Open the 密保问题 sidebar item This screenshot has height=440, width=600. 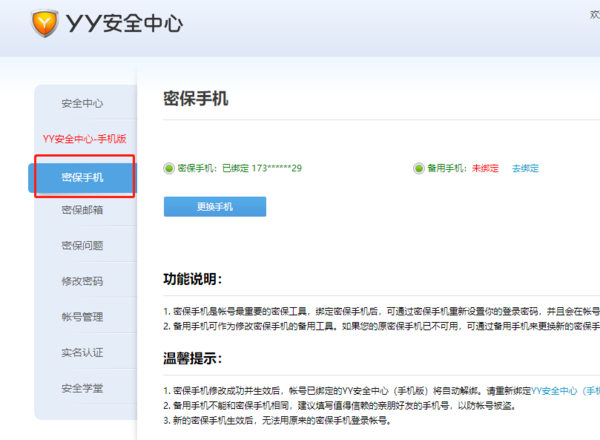[82, 246]
